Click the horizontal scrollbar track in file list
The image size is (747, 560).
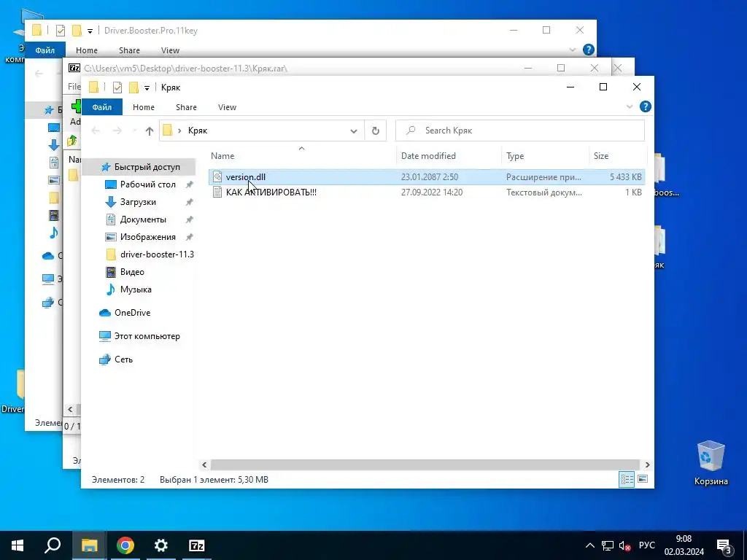pyautogui.click(x=425, y=464)
